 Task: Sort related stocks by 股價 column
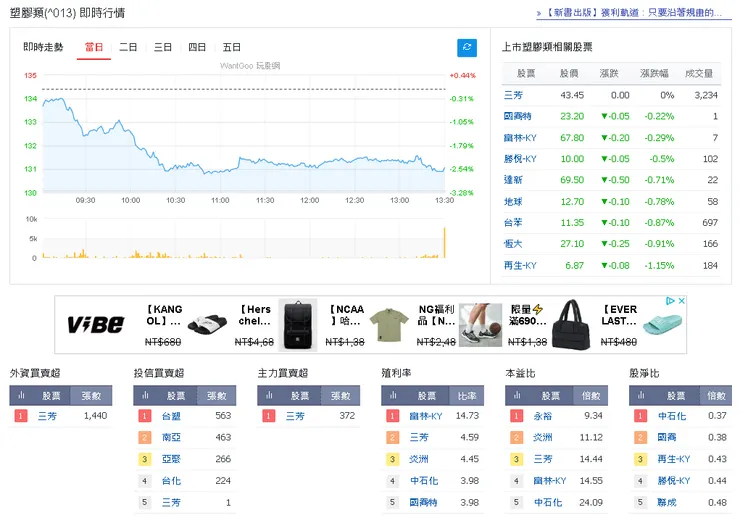[x=569, y=73]
